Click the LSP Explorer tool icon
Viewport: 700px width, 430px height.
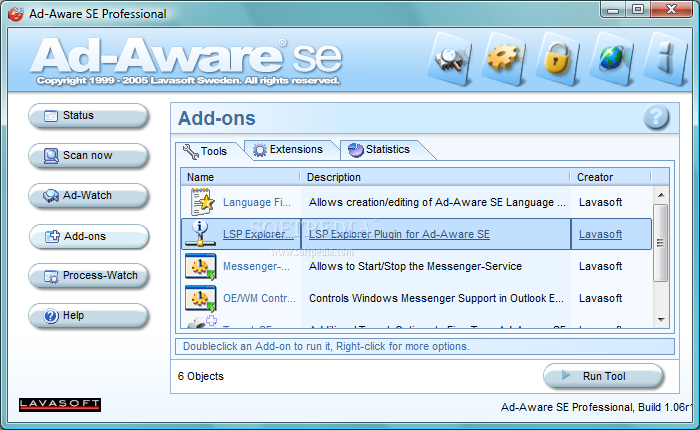tap(200, 234)
